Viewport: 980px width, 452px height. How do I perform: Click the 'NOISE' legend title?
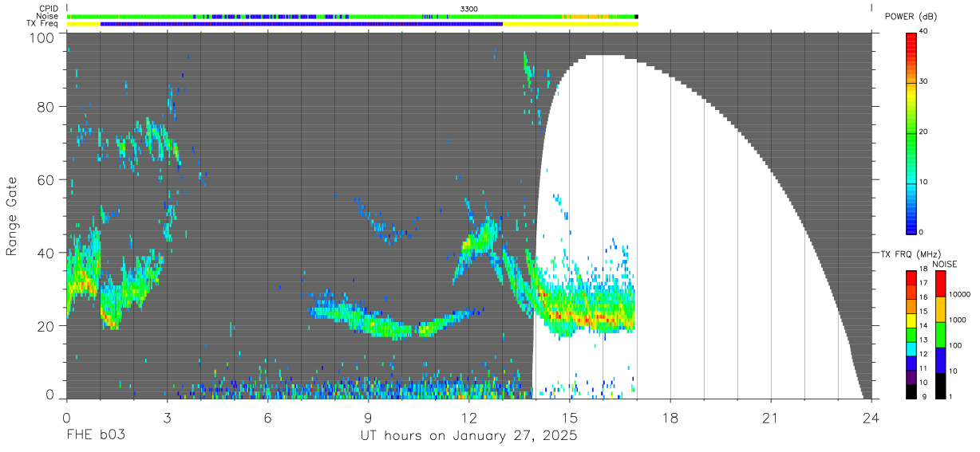click(945, 264)
